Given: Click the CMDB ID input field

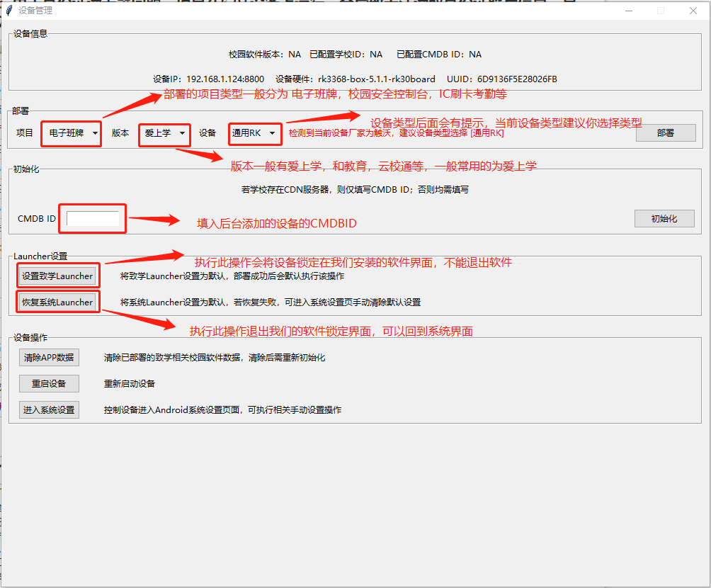Looking at the screenshot, I should (x=93, y=218).
